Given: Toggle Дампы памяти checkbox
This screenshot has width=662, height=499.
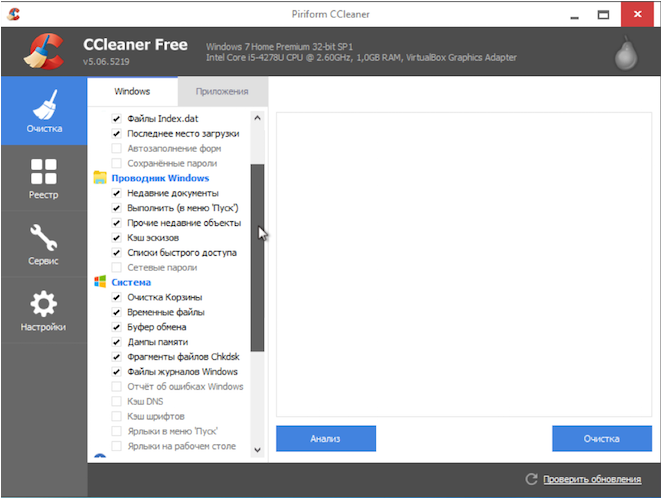Looking at the screenshot, I should tap(117, 342).
